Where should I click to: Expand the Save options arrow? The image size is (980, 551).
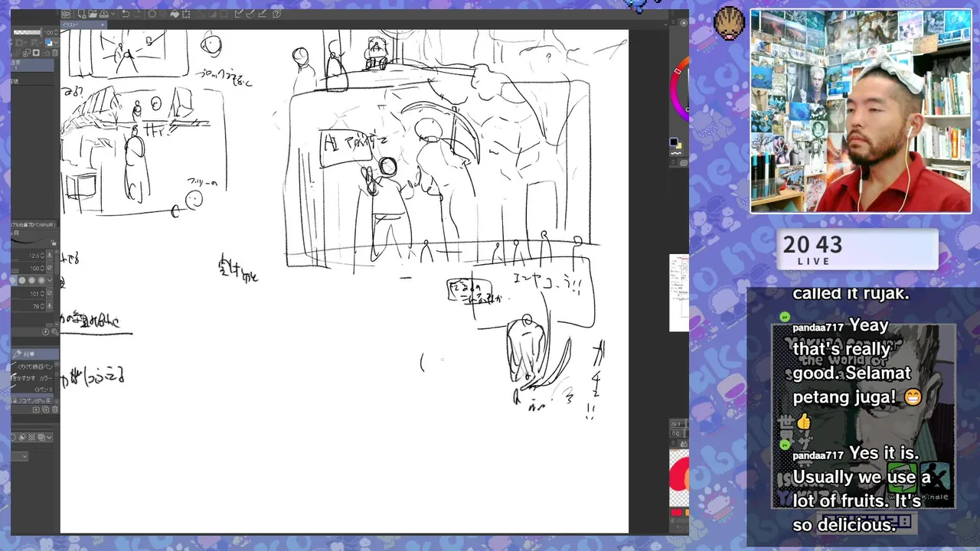[x=113, y=14]
